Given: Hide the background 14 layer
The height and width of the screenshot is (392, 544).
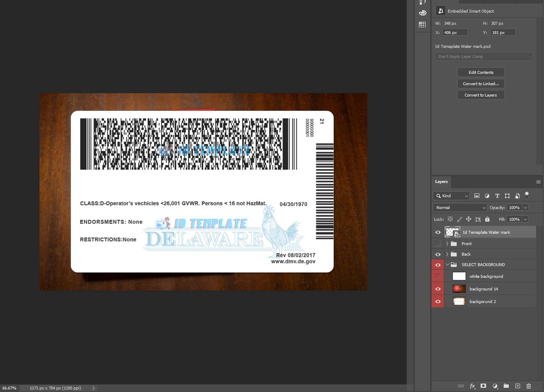Looking at the screenshot, I should click(x=438, y=289).
